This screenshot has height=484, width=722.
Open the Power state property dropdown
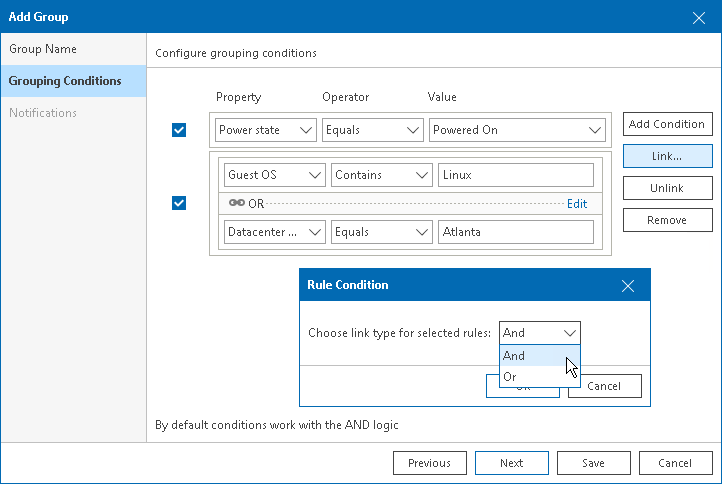pos(266,130)
